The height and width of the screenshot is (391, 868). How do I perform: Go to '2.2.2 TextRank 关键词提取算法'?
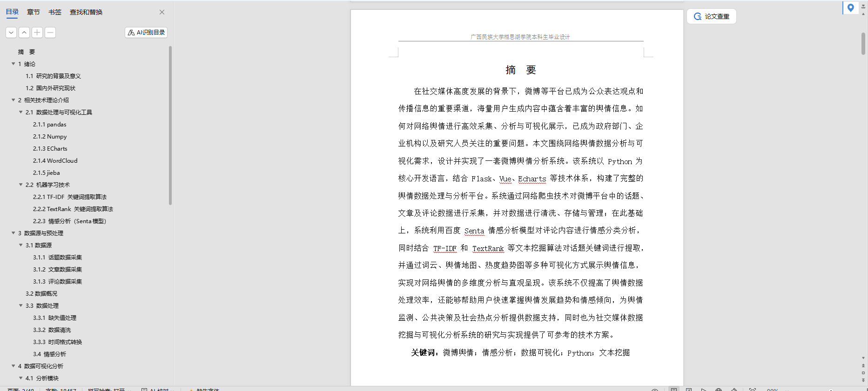coord(73,209)
